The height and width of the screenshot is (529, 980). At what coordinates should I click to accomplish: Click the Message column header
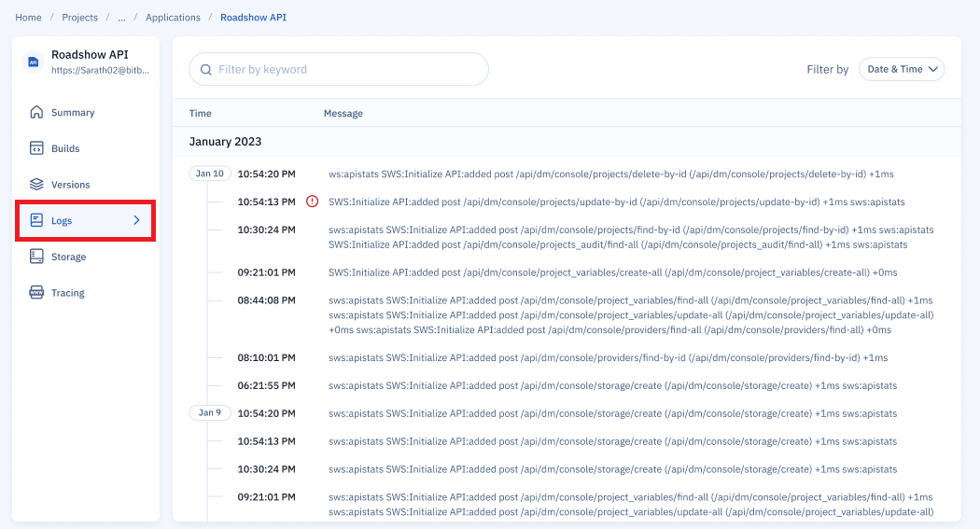(343, 113)
